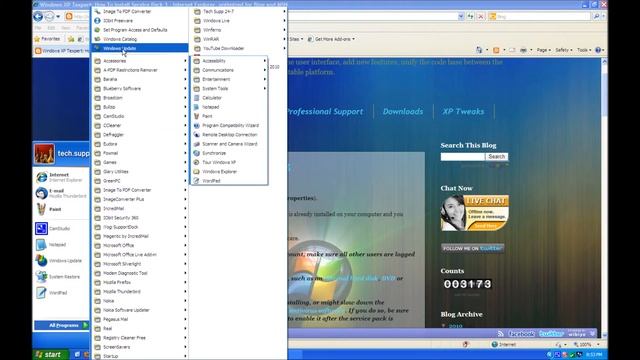Expand the Communications submenu
The image size is (640, 360).
point(229,70)
